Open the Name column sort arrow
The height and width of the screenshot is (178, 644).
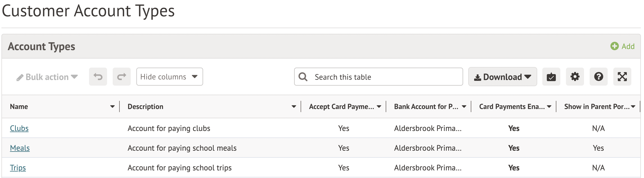click(112, 107)
